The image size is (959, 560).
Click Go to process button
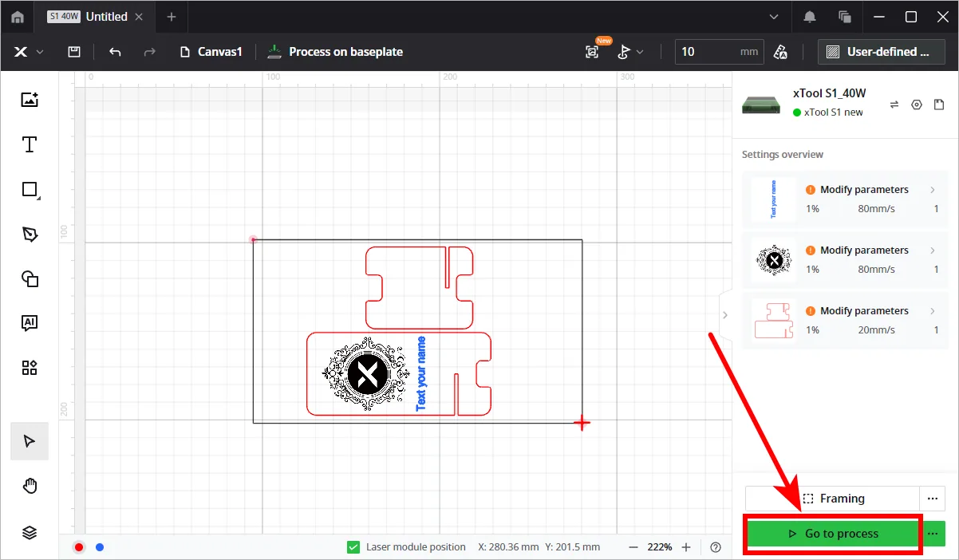[x=833, y=534]
